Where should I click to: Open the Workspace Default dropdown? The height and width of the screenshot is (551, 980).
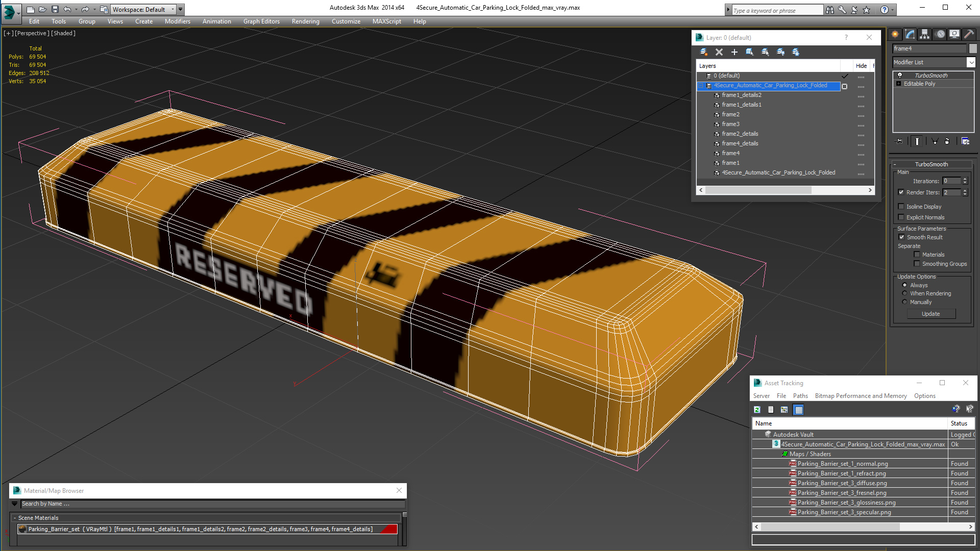click(x=173, y=9)
